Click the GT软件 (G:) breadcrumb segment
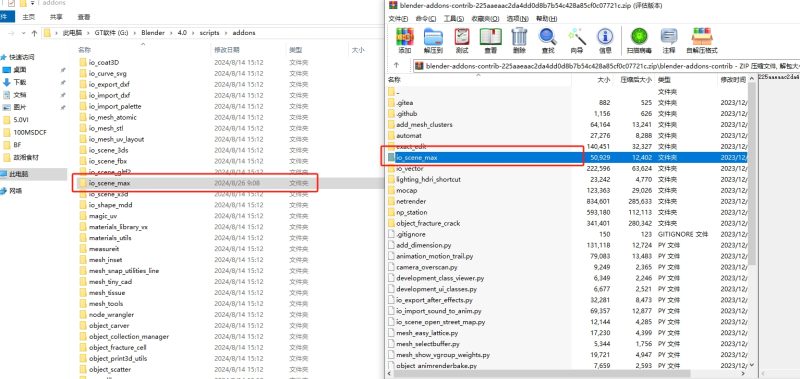 111,33
